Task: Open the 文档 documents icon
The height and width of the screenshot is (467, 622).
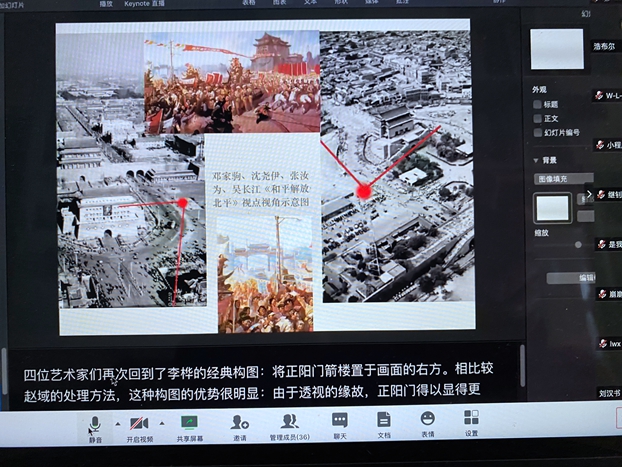Action: click(384, 420)
